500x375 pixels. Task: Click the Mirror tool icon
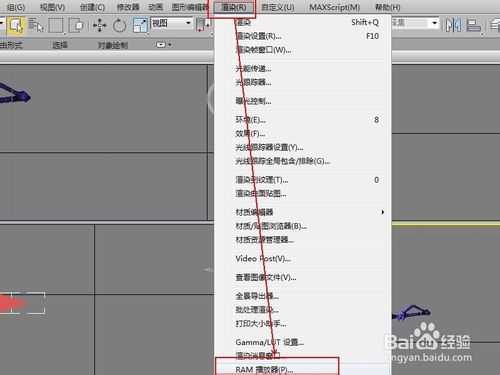click(453, 25)
